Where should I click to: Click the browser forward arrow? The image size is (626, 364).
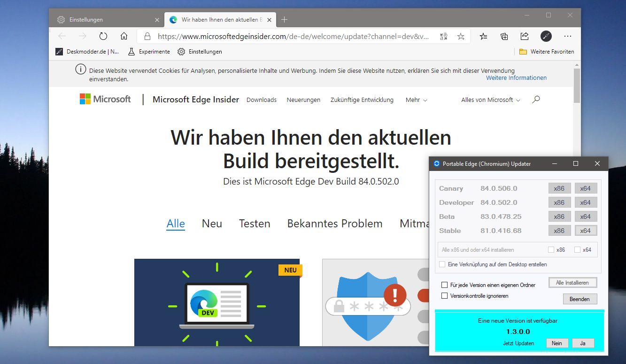pyautogui.click(x=83, y=36)
